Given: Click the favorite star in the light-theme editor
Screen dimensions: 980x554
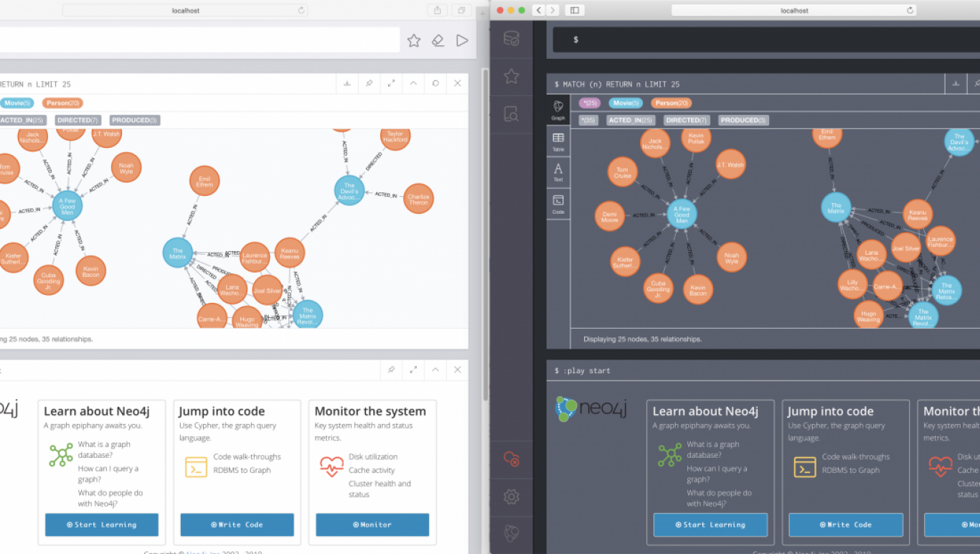Looking at the screenshot, I should (x=414, y=41).
